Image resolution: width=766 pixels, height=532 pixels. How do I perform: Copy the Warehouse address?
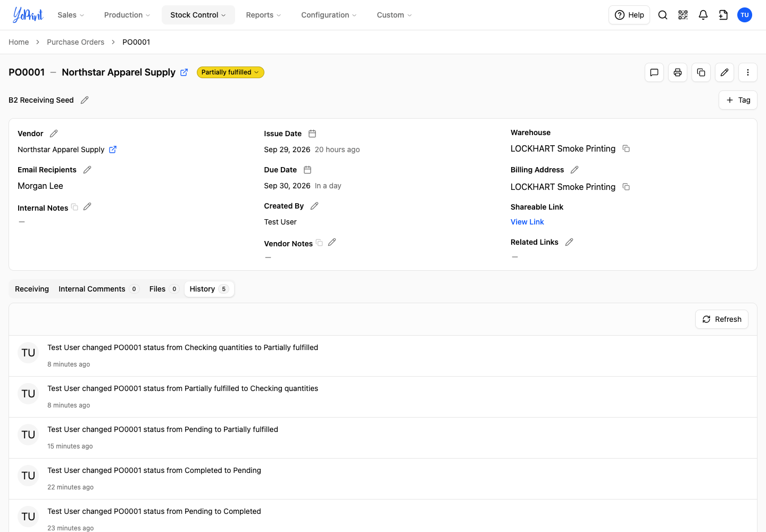(626, 148)
